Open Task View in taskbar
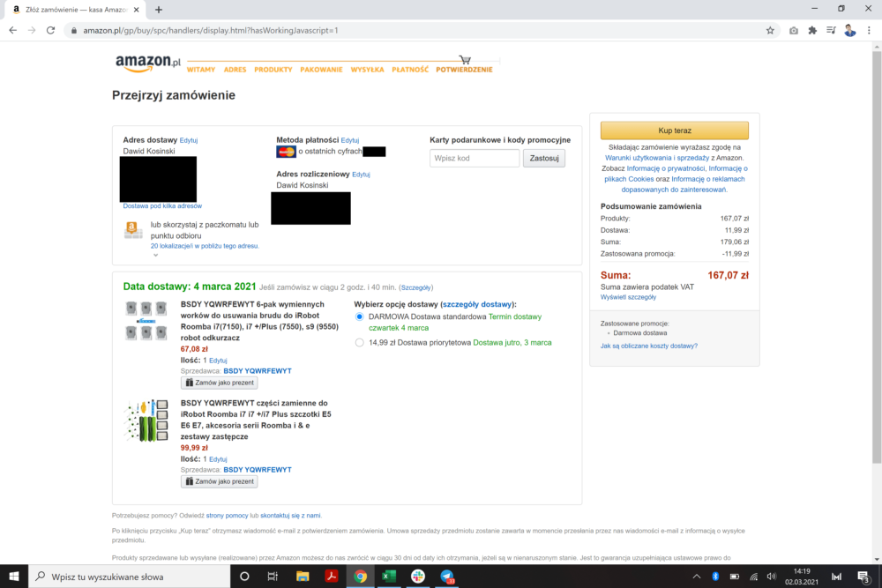 pos(273,577)
